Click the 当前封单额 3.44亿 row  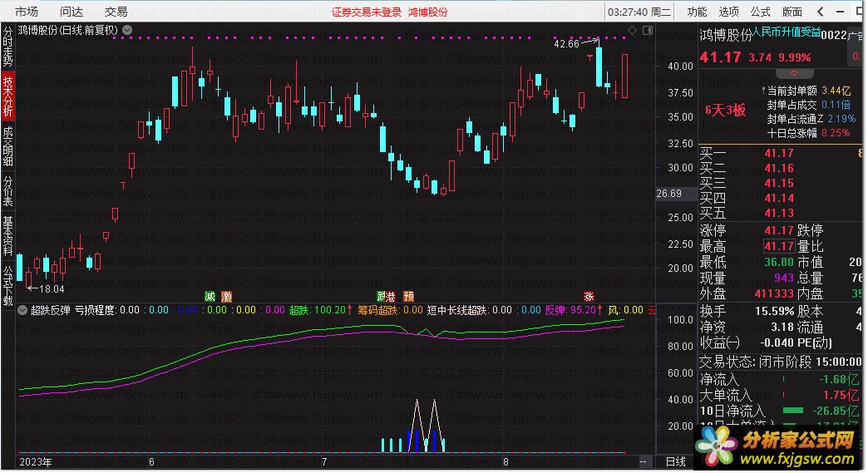coord(808,90)
